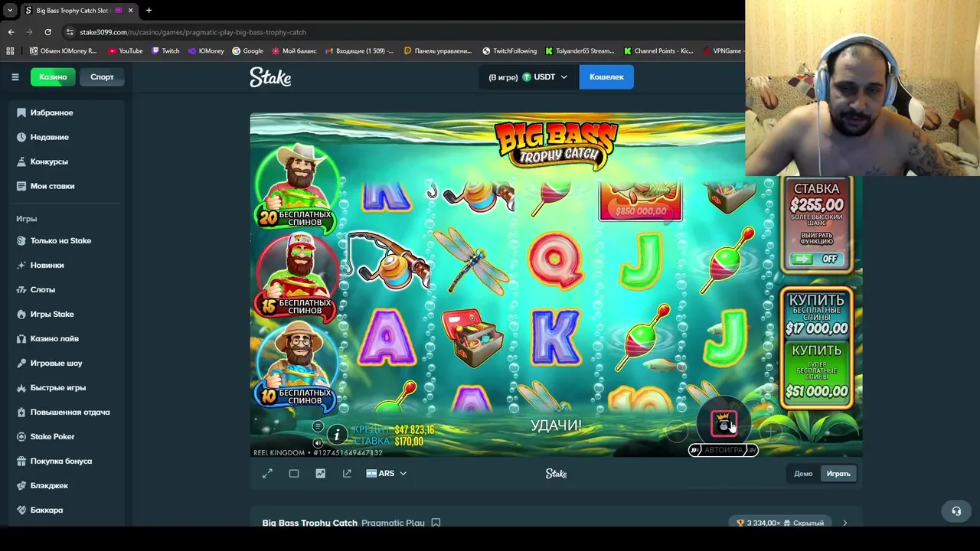Open the slot game info button
The height and width of the screenshot is (551, 980).
click(x=337, y=435)
